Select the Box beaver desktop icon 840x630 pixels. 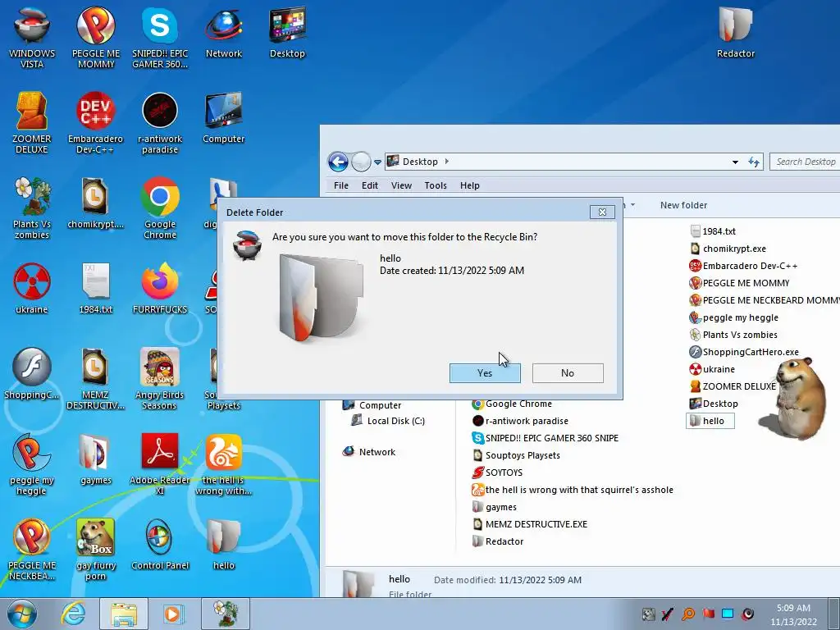tap(95, 550)
